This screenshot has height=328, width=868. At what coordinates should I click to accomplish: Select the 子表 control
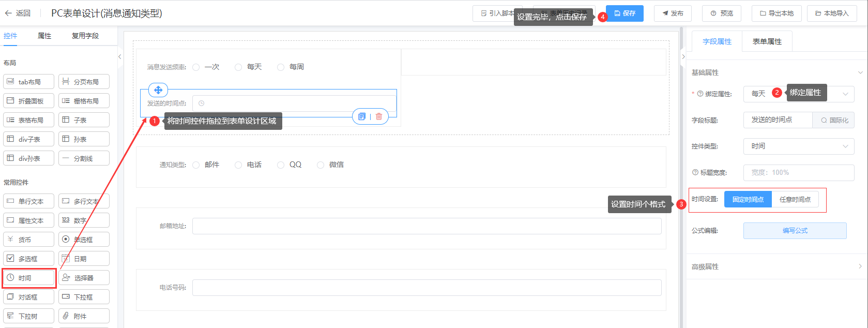pyautogui.click(x=84, y=120)
